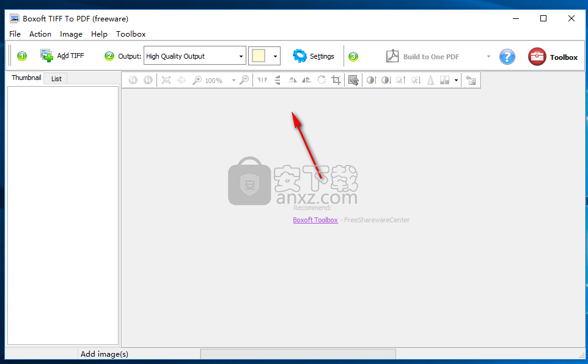This screenshot has width=588, height=364.
Task: Click the empty thumbnail list panel
Action: pyautogui.click(x=63, y=216)
